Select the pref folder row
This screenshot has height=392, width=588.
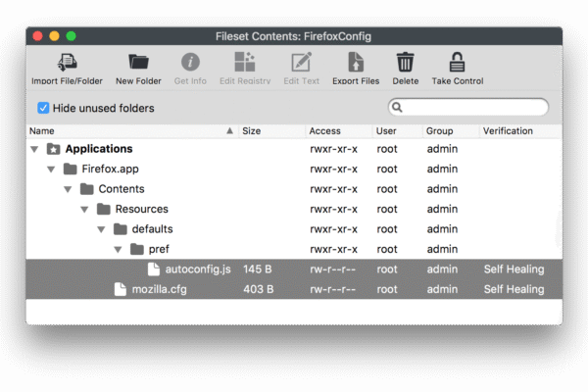click(x=294, y=249)
